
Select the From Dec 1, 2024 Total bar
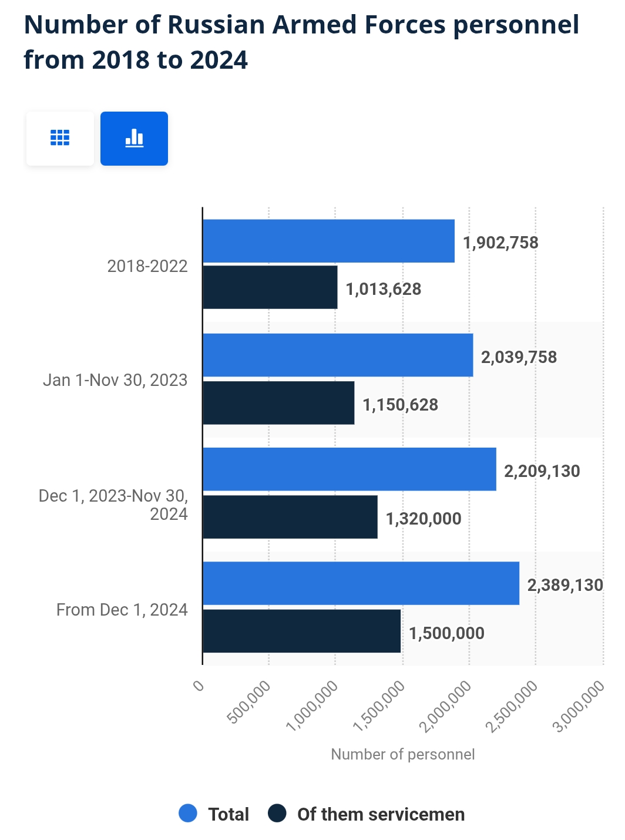point(361,583)
